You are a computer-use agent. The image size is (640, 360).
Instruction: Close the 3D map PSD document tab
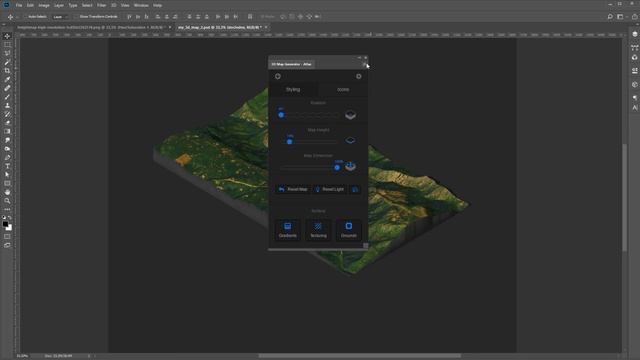coord(266,27)
